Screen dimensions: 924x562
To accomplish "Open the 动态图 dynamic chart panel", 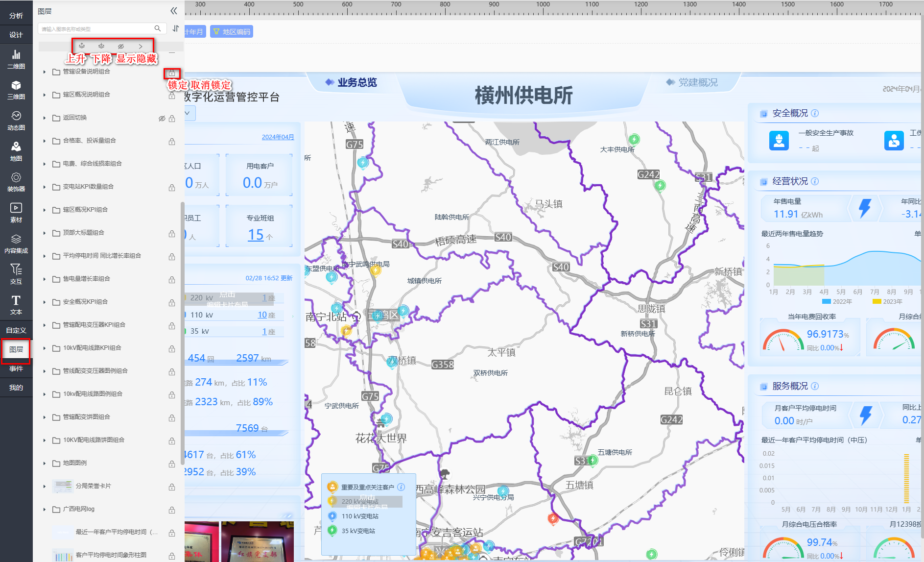I will pyautogui.click(x=16, y=121).
